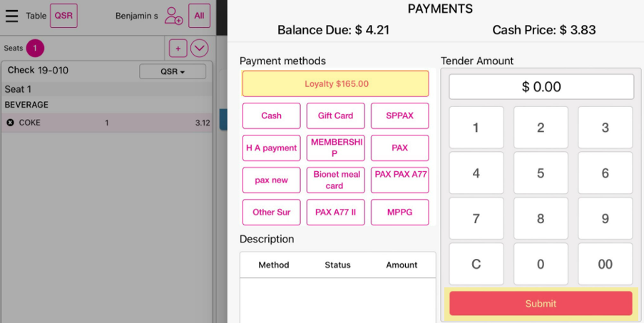Click the tender amount field
The image size is (644, 323).
tap(541, 87)
